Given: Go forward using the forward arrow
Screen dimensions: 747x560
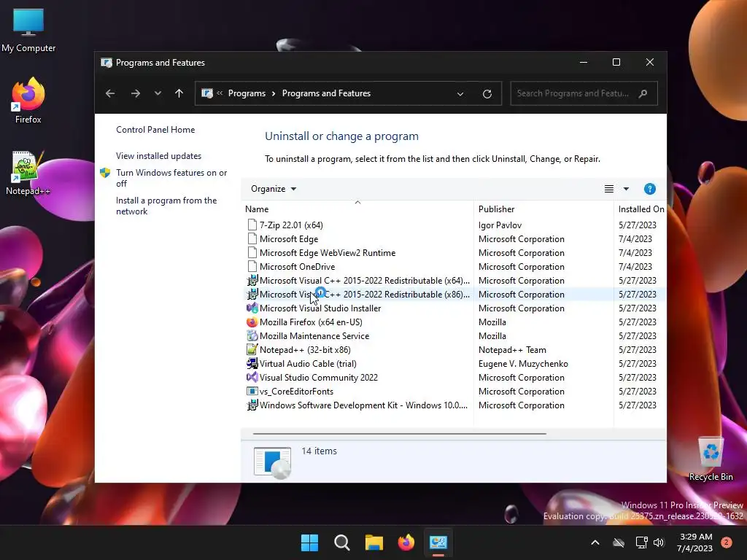Looking at the screenshot, I should (136, 93).
